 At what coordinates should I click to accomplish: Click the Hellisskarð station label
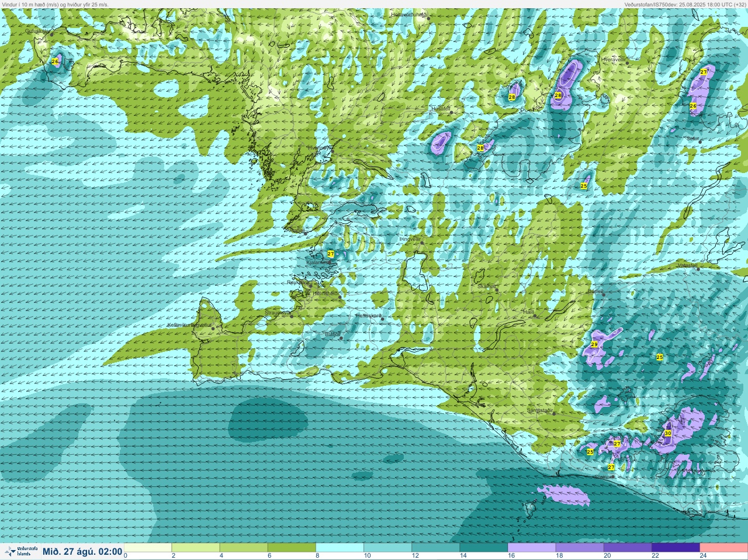(369, 316)
